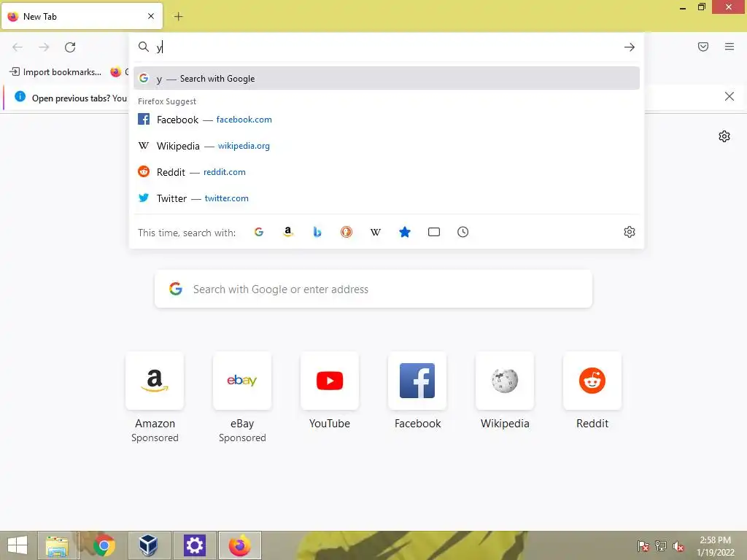This screenshot has height=560, width=747.
Task: Click the go arrow in the address bar
Action: tap(630, 47)
